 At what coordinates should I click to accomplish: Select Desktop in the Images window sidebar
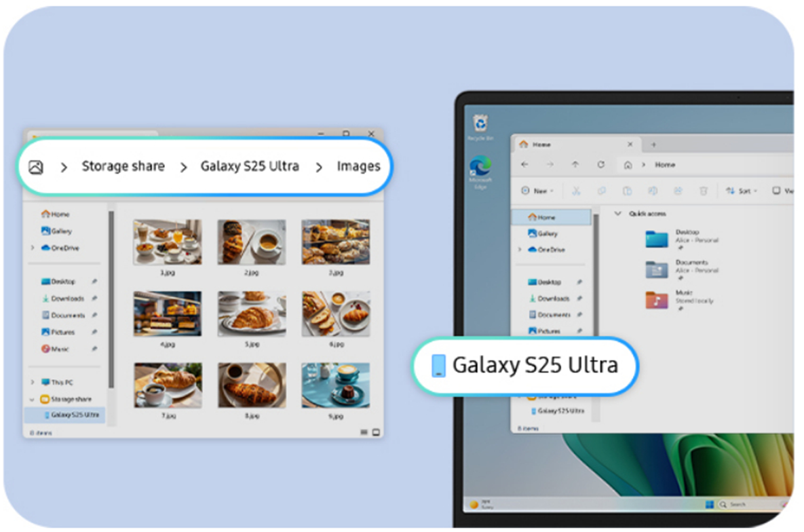coord(58,282)
